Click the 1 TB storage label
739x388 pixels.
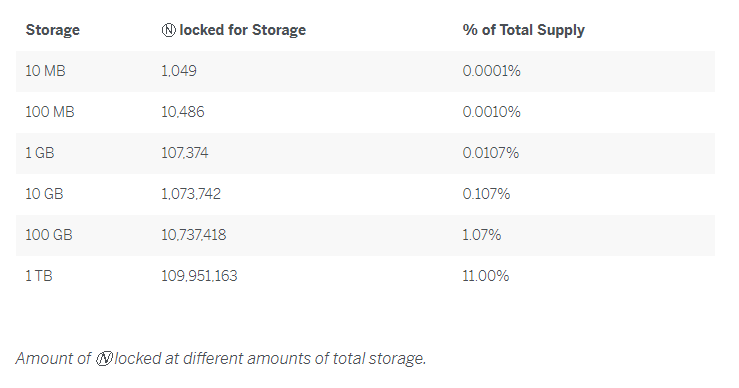(x=39, y=276)
